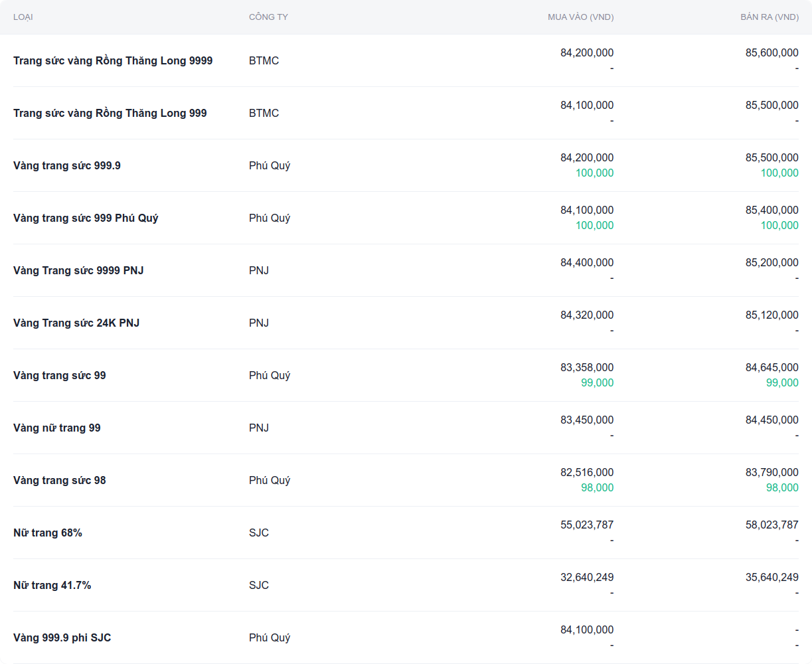Click SJC company in Nữ trang 68% row

click(x=259, y=533)
